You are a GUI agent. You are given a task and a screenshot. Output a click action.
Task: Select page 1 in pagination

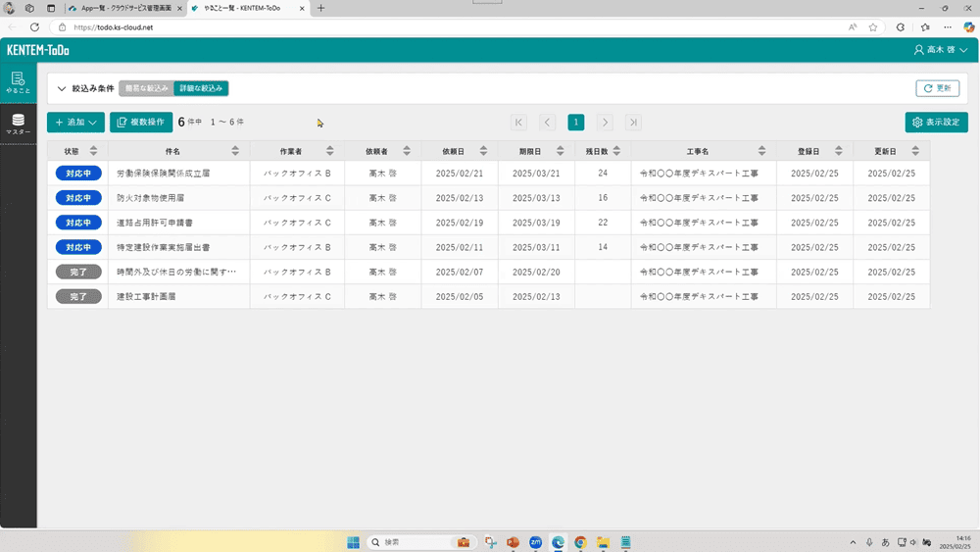pos(576,123)
